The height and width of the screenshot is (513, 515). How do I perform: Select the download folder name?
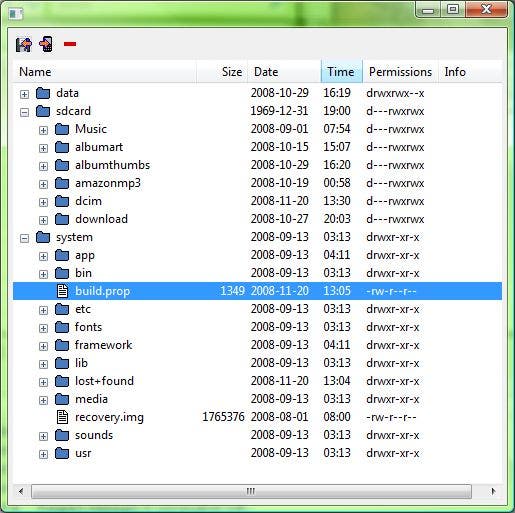coord(102,219)
